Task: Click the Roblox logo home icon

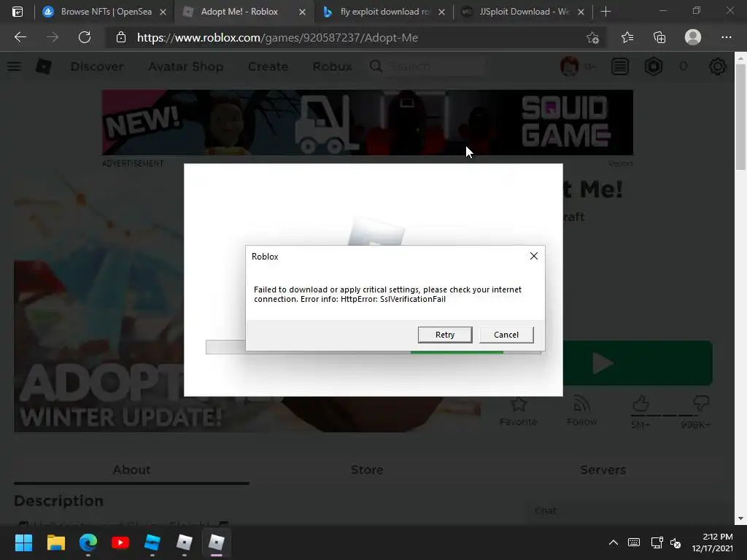Action: coord(44,66)
